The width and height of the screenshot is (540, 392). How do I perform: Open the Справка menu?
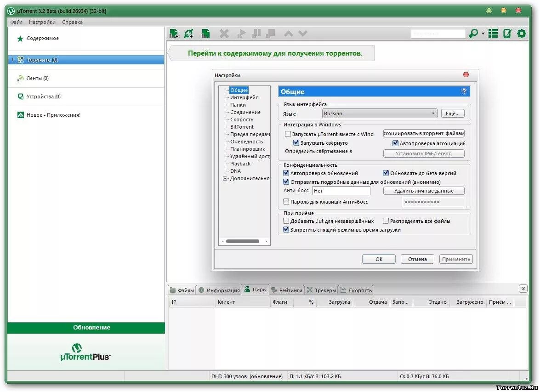(x=72, y=22)
